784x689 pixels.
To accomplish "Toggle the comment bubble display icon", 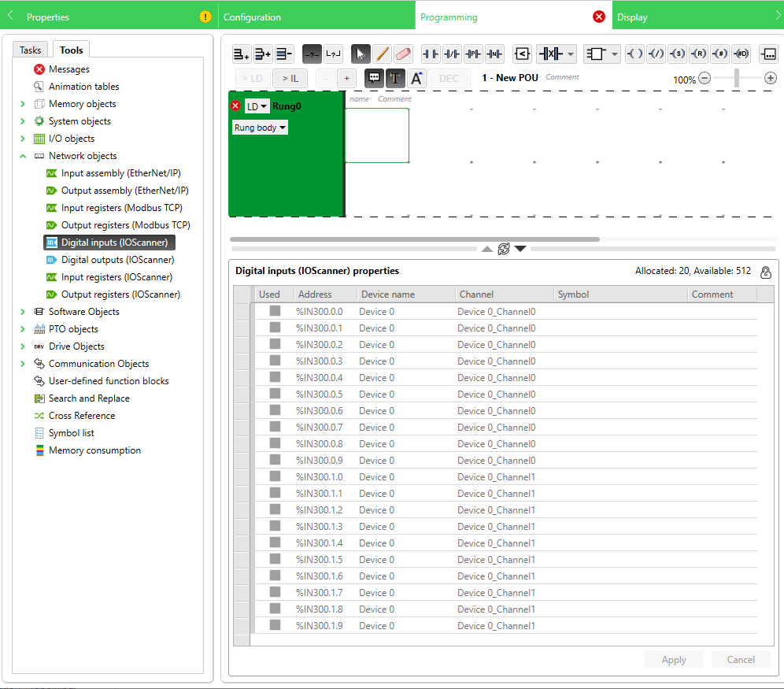I will coord(374,78).
